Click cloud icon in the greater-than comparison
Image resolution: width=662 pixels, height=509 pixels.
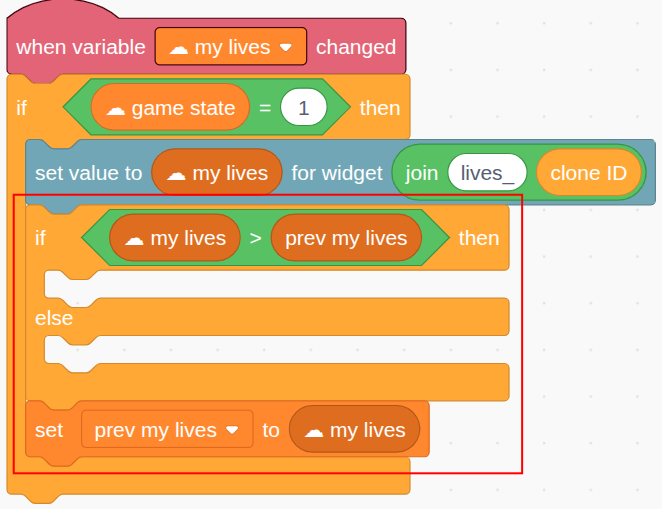click(134, 240)
